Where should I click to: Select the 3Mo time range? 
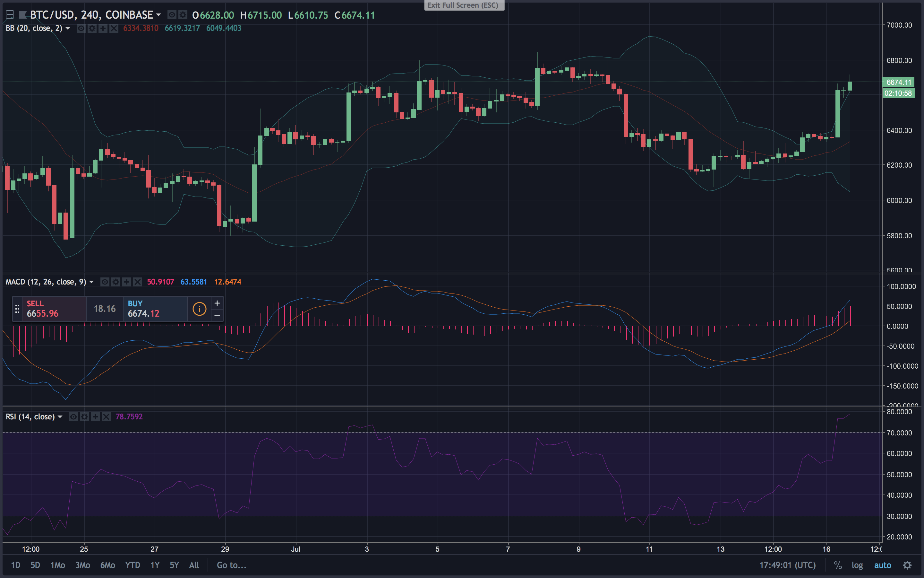click(x=82, y=565)
